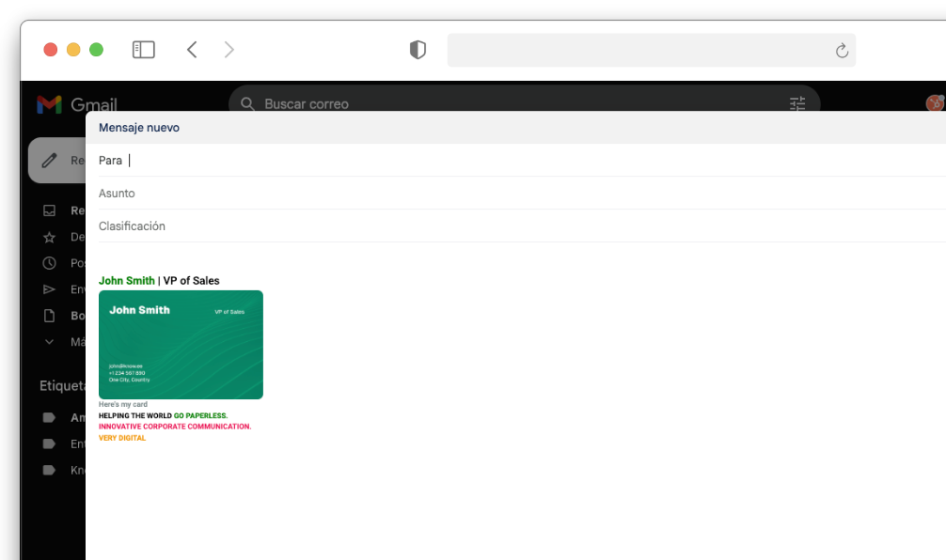Screen dimensions: 946x560
Task: Click the Safari forward arrow
Action: (229, 50)
